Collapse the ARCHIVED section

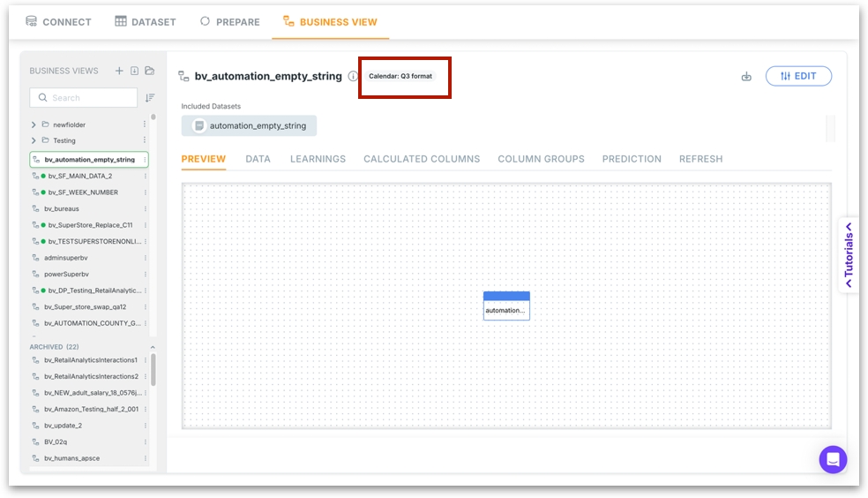coord(152,347)
